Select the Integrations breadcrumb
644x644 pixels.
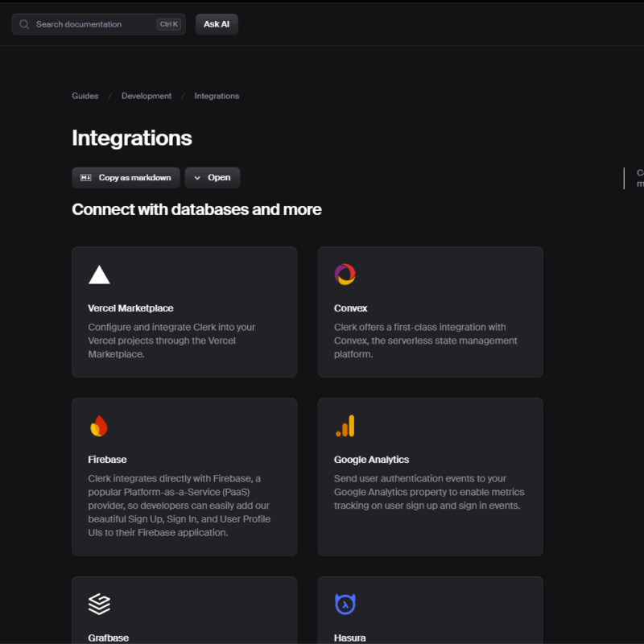(217, 96)
